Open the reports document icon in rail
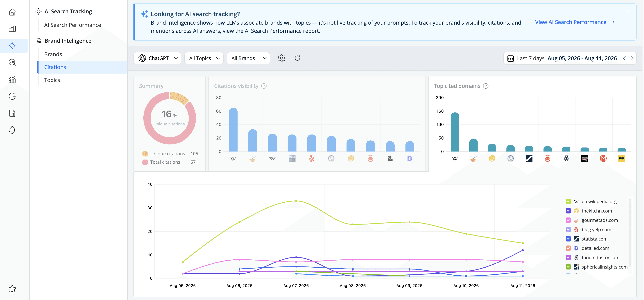 point(12,113)
